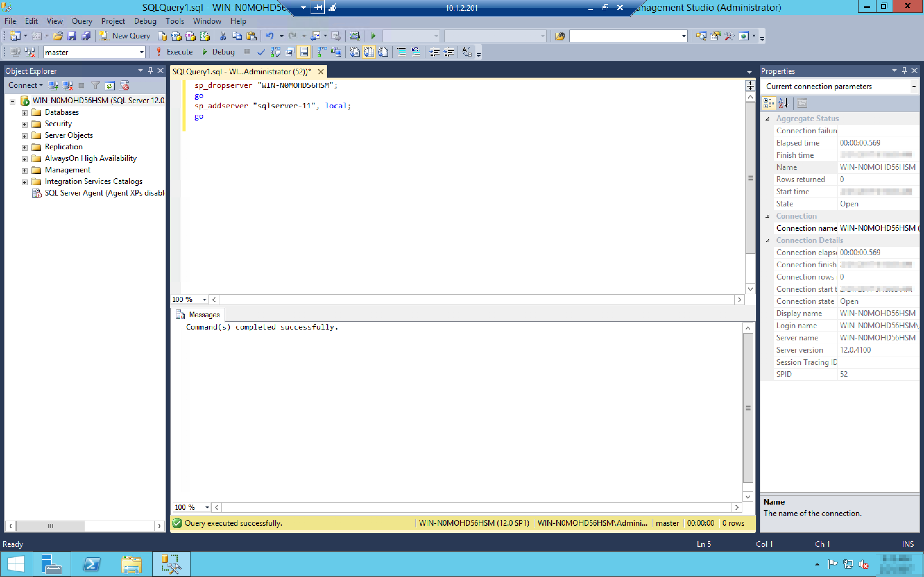Click the Open File folder icon
This screenshot has width=924, height=577.
pos(58,36)
